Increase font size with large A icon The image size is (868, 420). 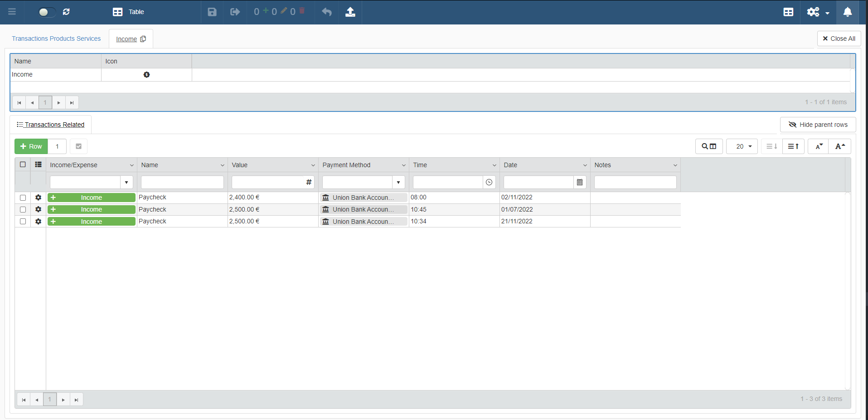tap(840, 146)
